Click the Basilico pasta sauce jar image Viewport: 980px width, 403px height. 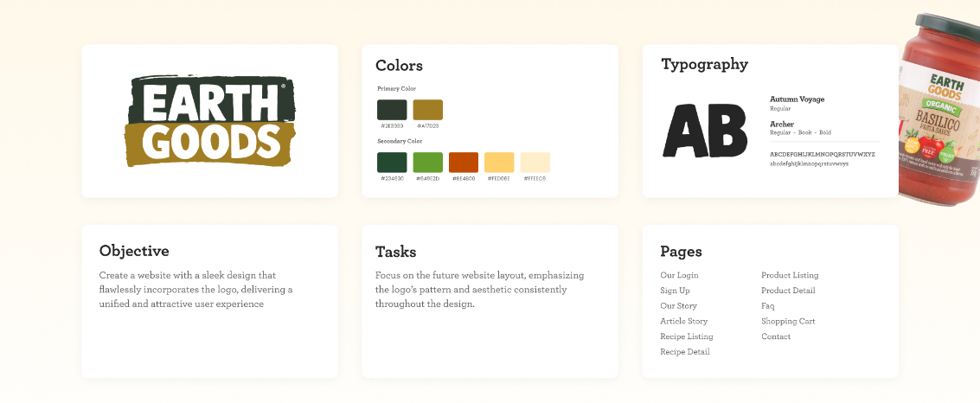[939, 109]
